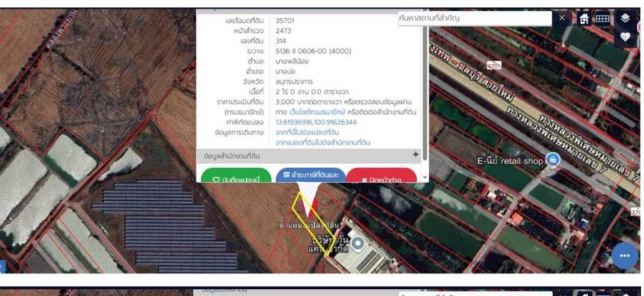Open the blue three-dots floating button
Image resolution: width=644 pixels, height=296 pixels.
click(624, 257)
